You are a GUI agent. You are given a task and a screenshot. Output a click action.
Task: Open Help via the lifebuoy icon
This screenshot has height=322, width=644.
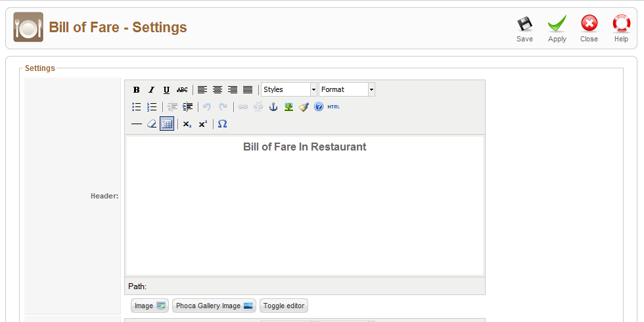click(621, 24)
